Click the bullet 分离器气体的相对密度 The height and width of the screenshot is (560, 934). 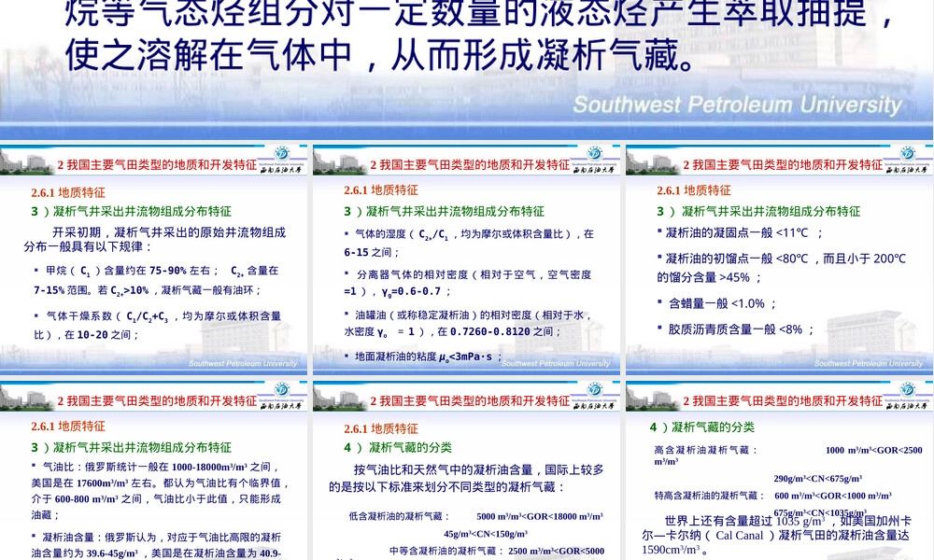[468, 283]
